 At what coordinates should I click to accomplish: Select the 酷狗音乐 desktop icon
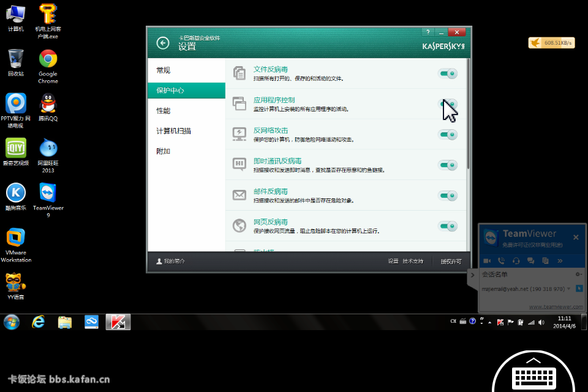tap(16, 197)
